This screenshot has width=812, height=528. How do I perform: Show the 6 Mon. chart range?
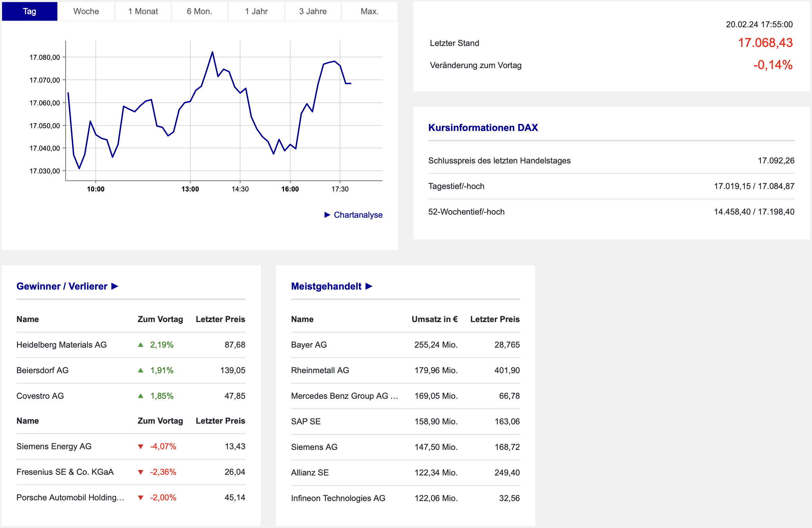199,11
